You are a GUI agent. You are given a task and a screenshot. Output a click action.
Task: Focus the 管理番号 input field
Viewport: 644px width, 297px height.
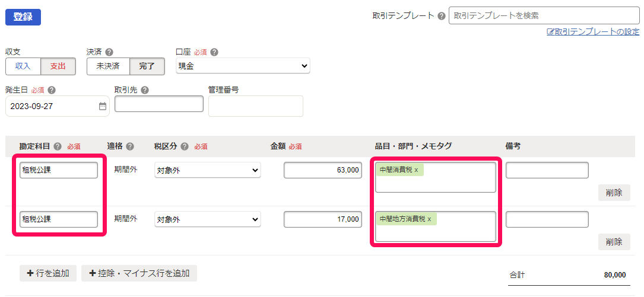tap(255, 106)
